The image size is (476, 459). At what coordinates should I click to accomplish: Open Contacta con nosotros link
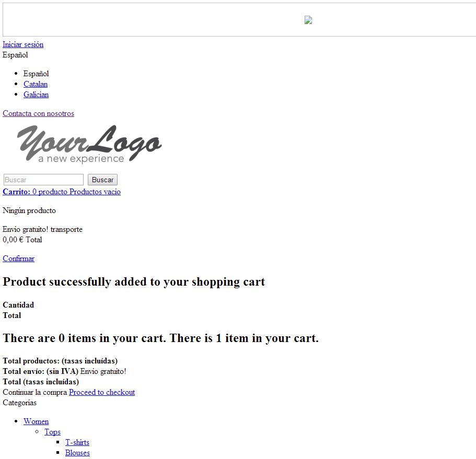click(x=38, y=113)
